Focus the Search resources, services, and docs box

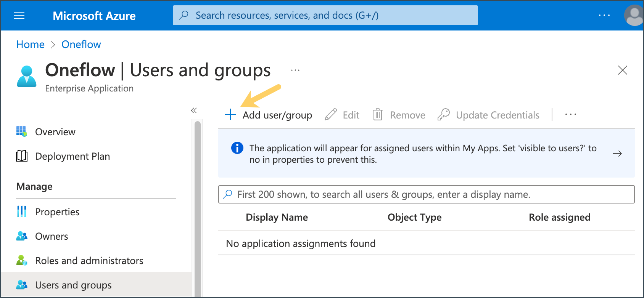[325, 15]
